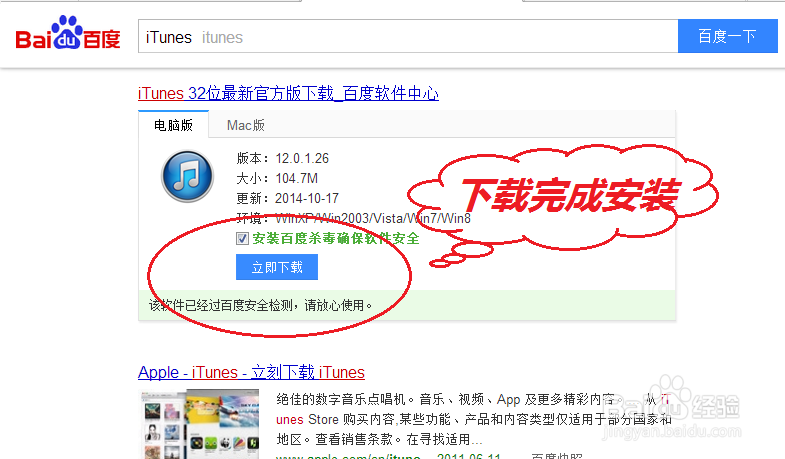Focus the search box containing iTunes
785x459 pixels.
coord(408,37)
